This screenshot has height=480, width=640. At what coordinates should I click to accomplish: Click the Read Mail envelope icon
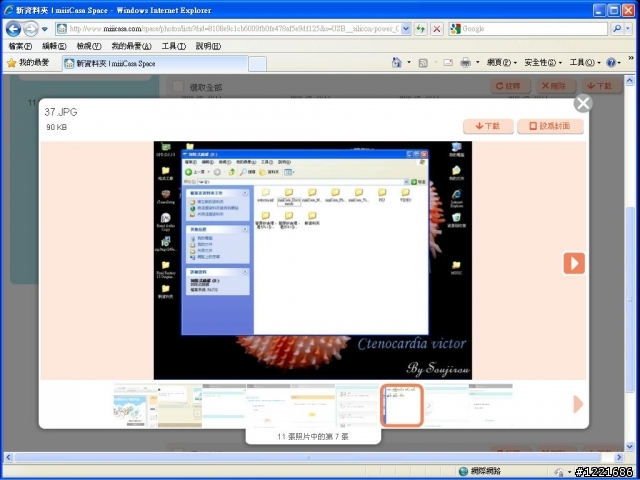[448, 62]
